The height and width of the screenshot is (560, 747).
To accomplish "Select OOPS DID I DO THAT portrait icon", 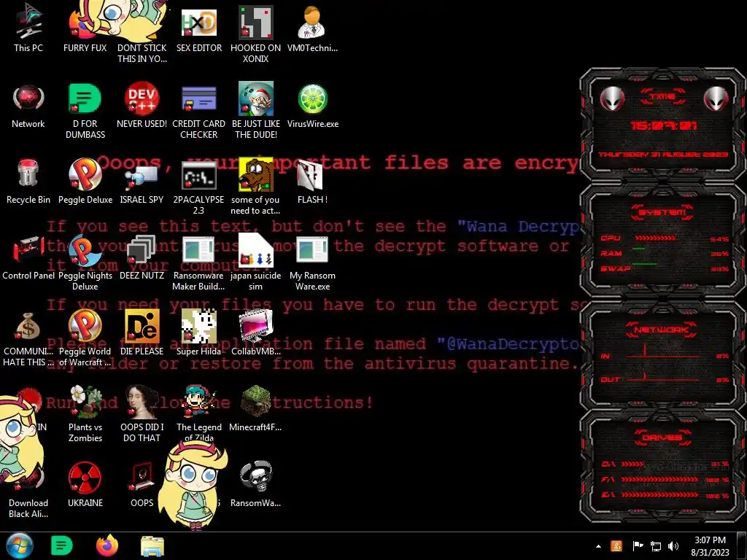I will click(x=142, y=413).
